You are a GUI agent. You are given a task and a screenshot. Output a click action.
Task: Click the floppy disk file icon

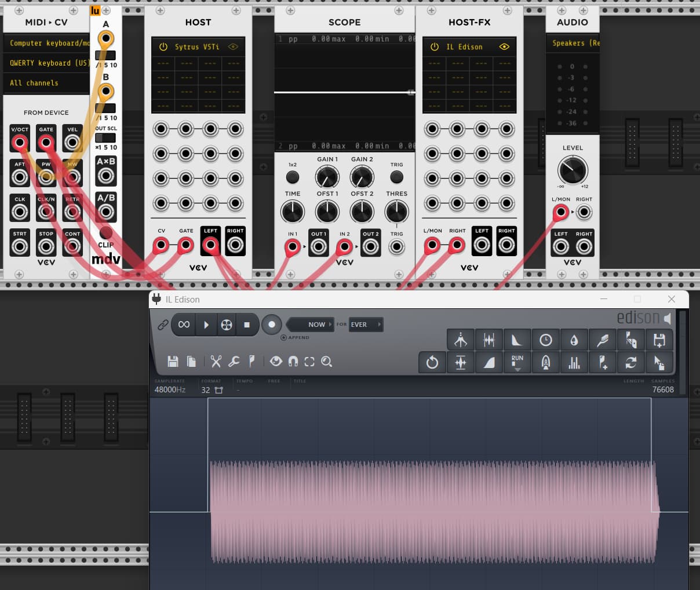point(173,362)
